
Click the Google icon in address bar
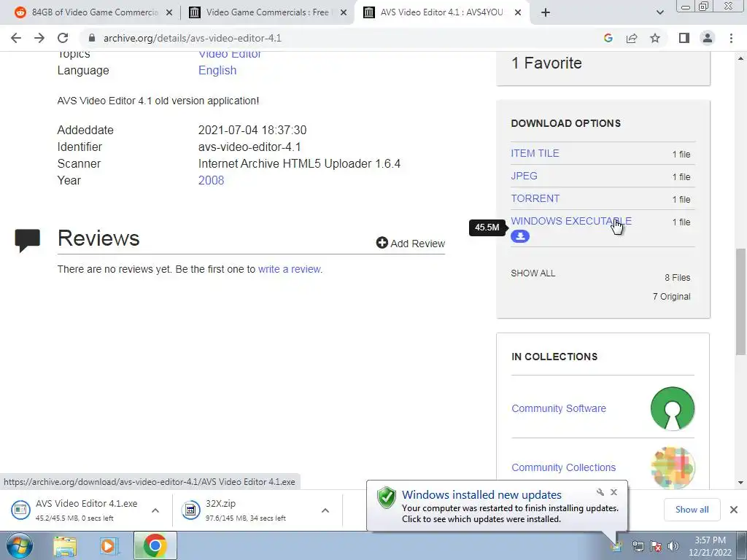[x=608, y=38]
